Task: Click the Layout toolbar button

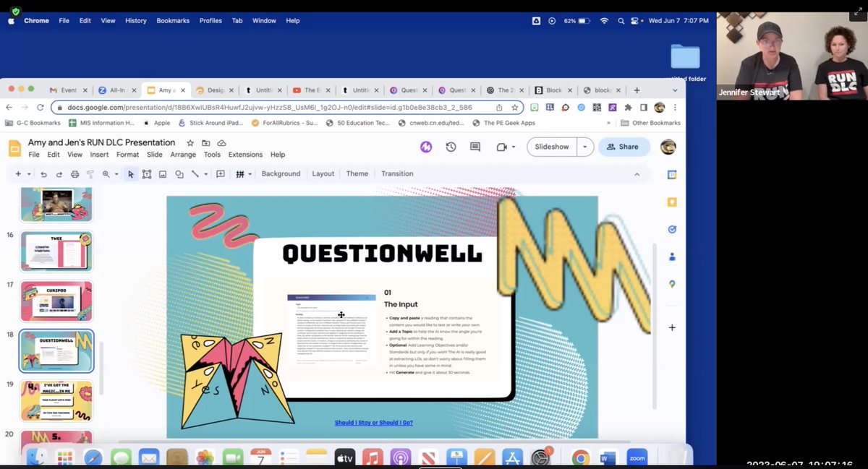Action: [x=323, y=174]
